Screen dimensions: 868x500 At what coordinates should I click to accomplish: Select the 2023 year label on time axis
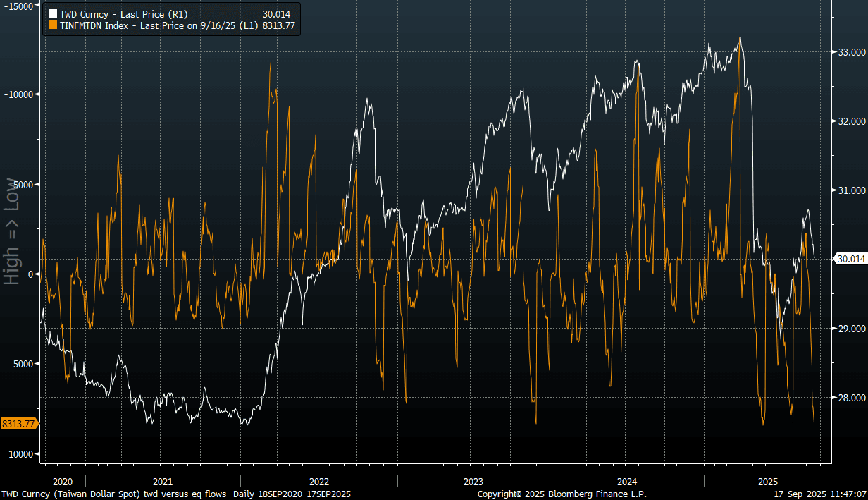[x=473, y=482]
